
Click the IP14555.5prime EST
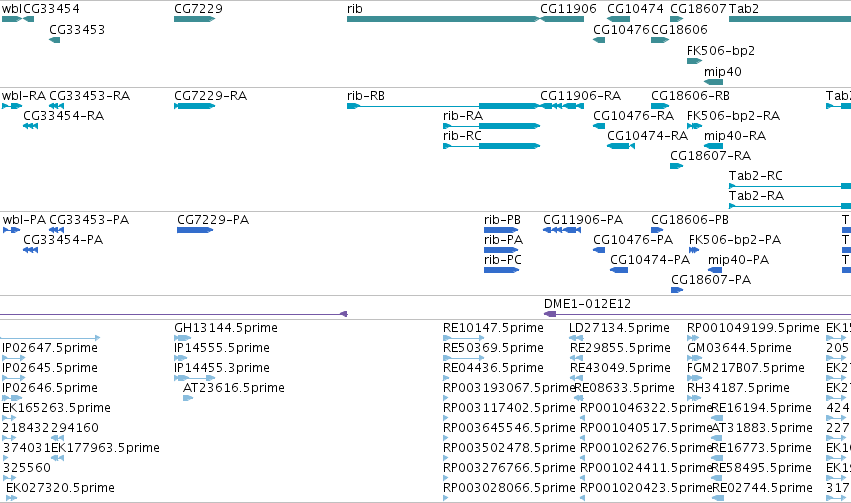180,358
